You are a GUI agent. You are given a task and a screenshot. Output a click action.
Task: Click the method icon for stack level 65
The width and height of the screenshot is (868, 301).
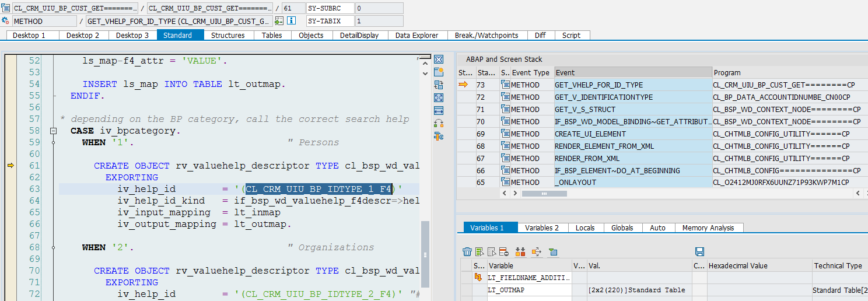click(x=505, y=182)
